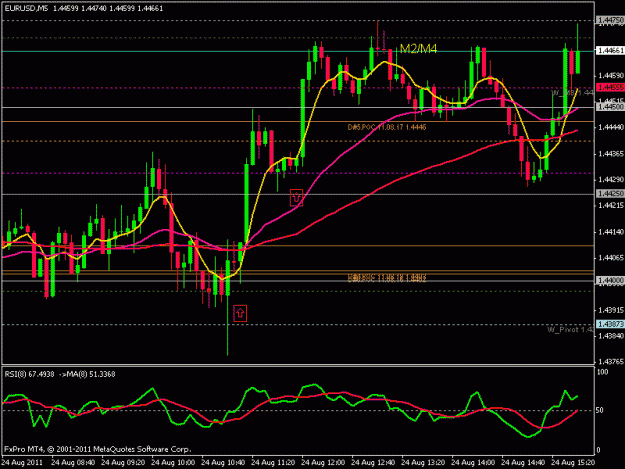
Task: Click the W_Pivot label near the price scale
Action: [570, 330]
